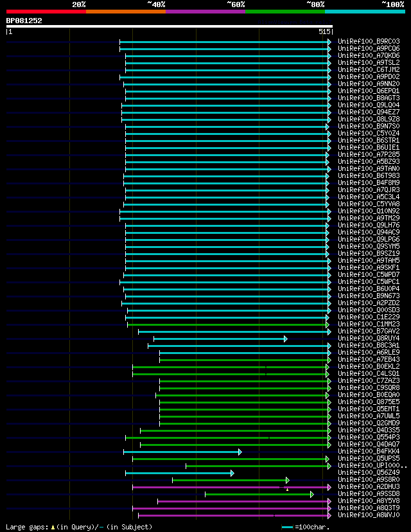Open hit UniRef100_A7QKD6
The width and height of the screenshot is (411, 532).
tap(369, 55)
